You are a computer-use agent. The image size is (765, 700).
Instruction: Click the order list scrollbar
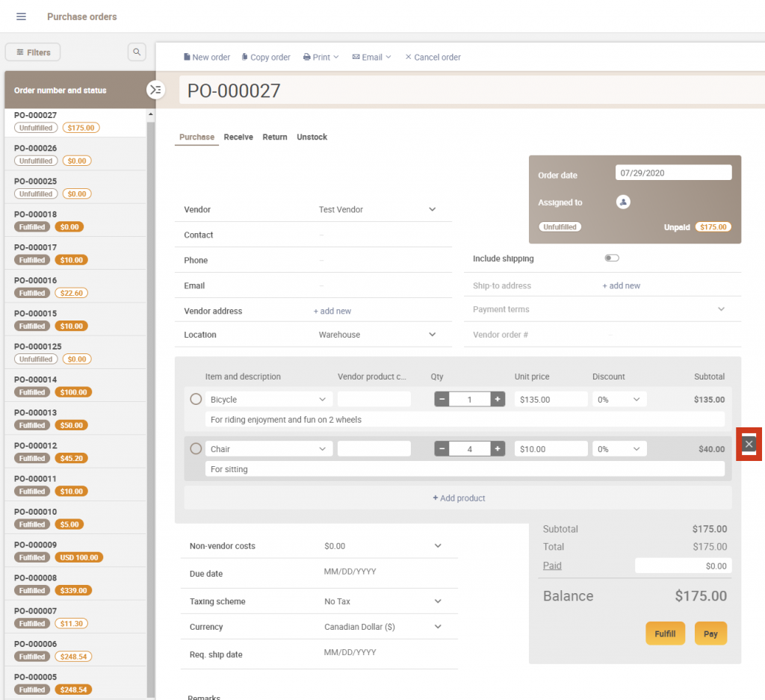[151, 409]
